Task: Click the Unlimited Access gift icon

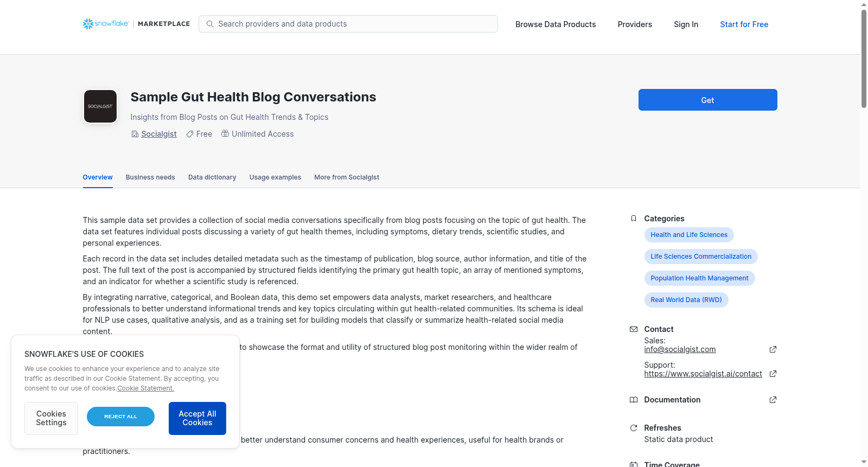Action: tap(225, 133)
